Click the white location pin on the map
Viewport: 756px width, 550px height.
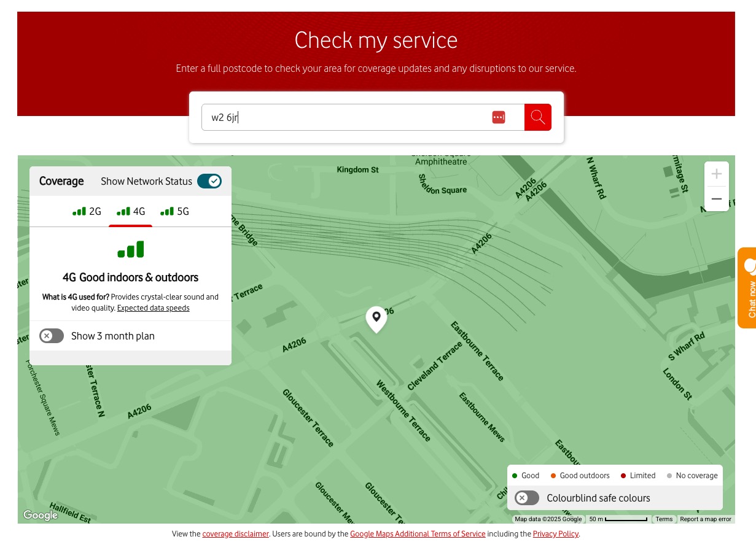376,319
